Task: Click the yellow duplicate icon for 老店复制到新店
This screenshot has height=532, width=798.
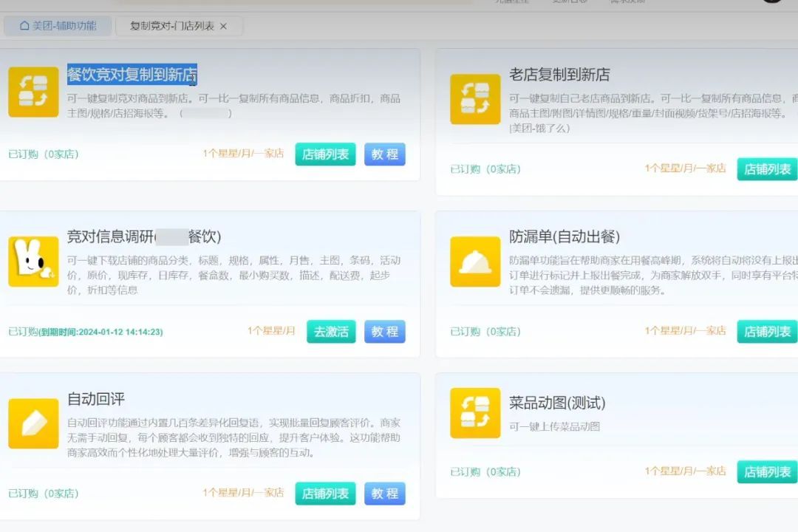Action: click(477, 99)
